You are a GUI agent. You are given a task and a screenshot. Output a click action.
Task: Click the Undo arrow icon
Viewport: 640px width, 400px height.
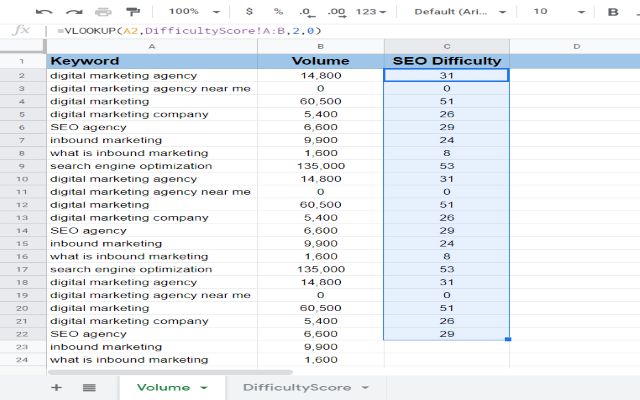coord(44,12)
